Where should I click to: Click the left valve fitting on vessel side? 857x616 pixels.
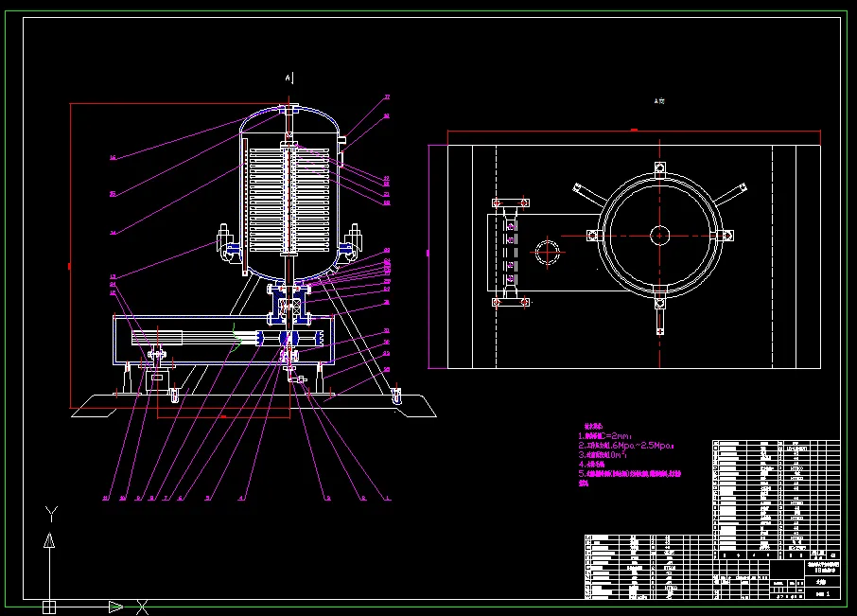[225, 239]
